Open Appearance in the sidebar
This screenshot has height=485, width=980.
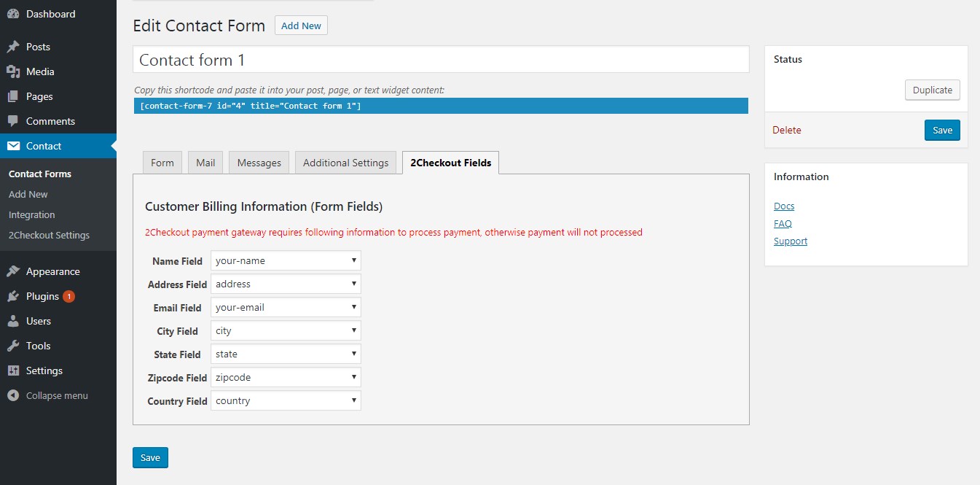tap(53, 271)
